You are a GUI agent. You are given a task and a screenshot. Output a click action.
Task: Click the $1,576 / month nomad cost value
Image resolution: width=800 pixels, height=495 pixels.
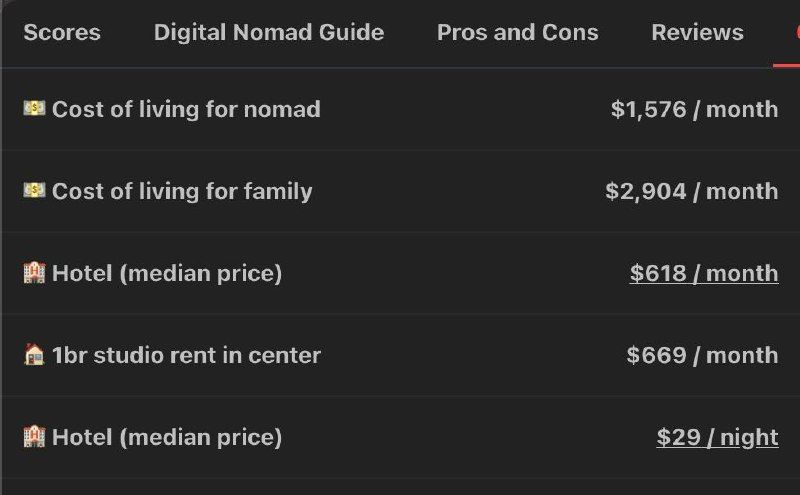click(694, 109)
